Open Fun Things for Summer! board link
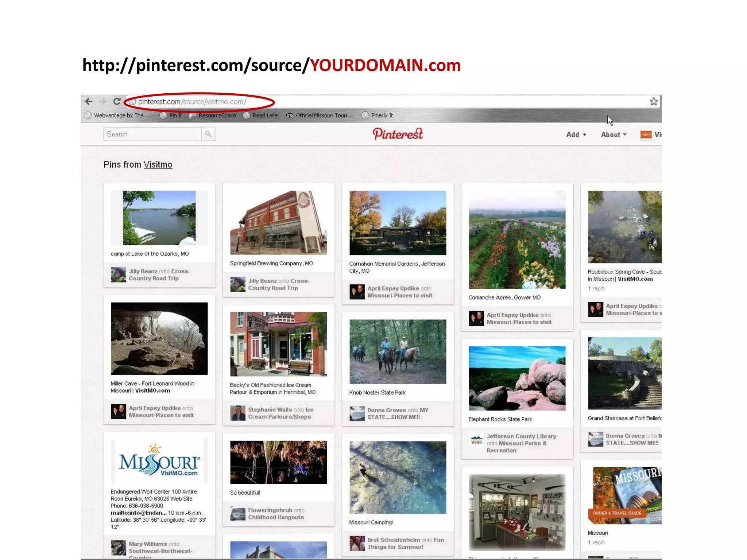This screenshot has height=560, width=747. pyautogui.click(x=406, y=543)
